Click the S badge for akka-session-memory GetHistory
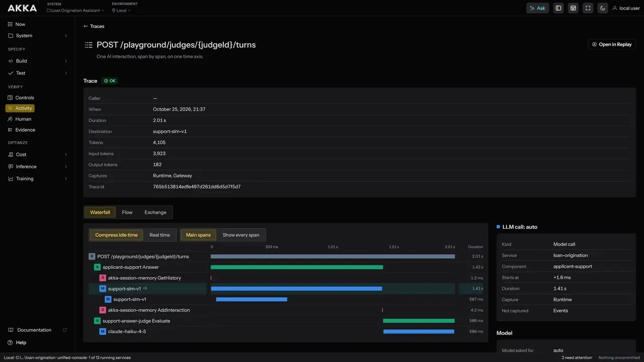Image resolution: width=644 pixels, height=362 pixels. 103,278
